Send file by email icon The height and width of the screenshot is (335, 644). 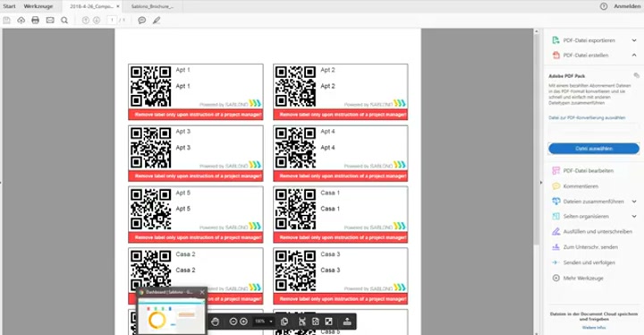(50, 21)
